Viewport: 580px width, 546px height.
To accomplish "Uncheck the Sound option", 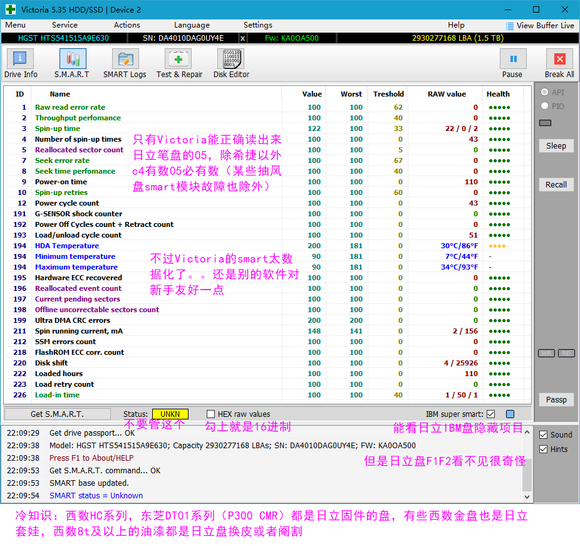I will coord(543,435).
